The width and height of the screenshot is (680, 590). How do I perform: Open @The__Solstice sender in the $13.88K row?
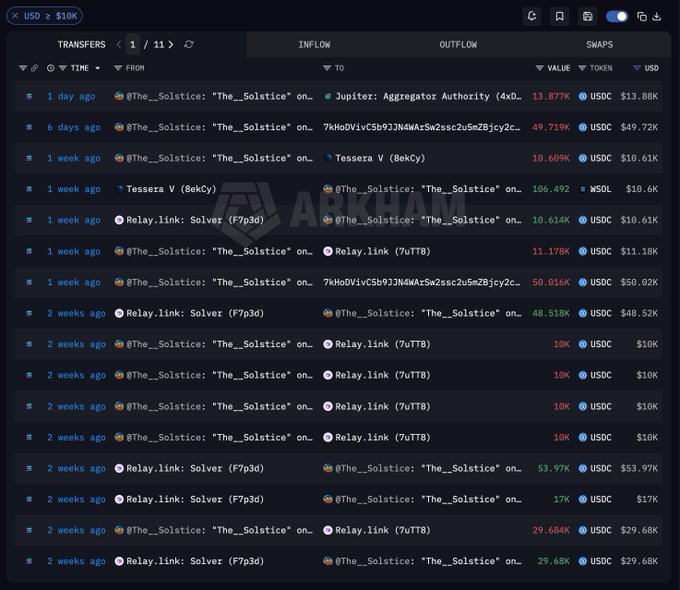pos(219,96)
